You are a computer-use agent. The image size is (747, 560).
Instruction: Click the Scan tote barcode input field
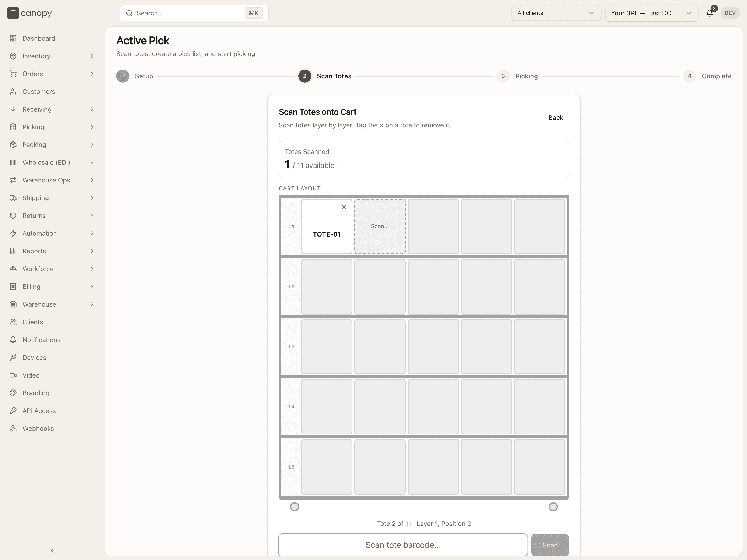click(403, 545)
